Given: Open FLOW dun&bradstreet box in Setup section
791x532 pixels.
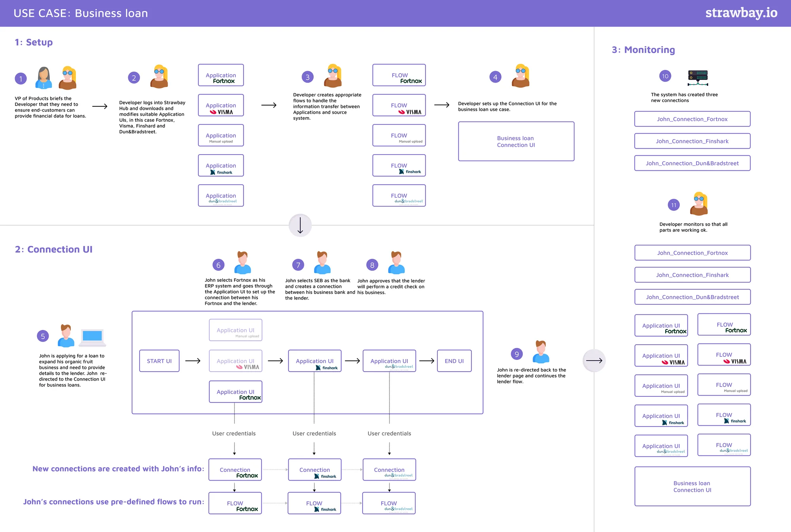Looking at the screenshot, I should coord(399,195).
